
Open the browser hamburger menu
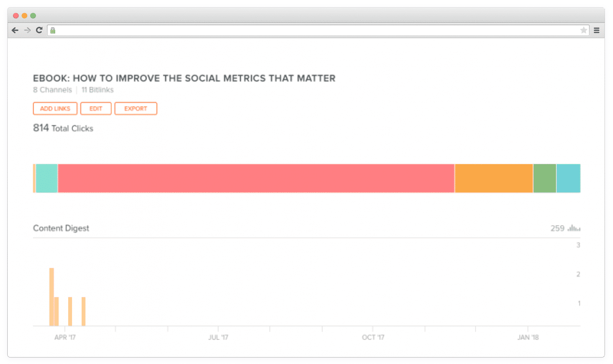tap(597, 30)
